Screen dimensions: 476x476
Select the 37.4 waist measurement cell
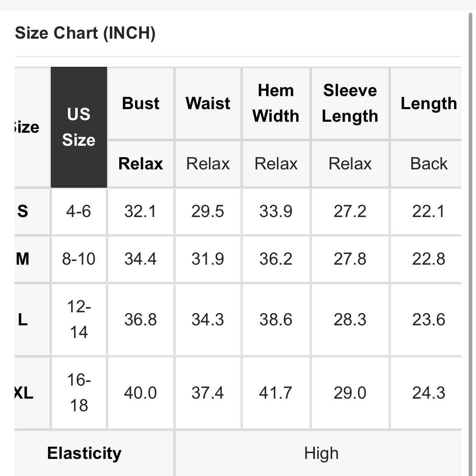coord(208,393)
